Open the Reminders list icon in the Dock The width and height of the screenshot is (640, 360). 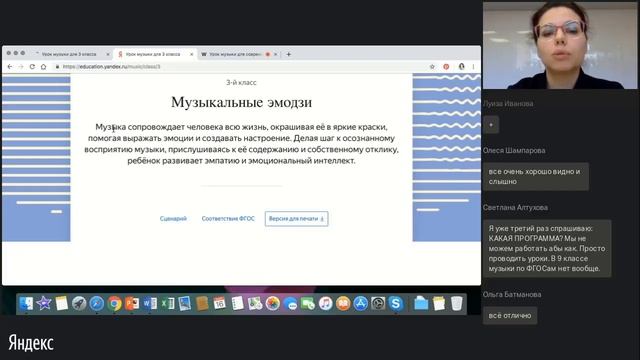pyautogui.click(x=237, y=304)
